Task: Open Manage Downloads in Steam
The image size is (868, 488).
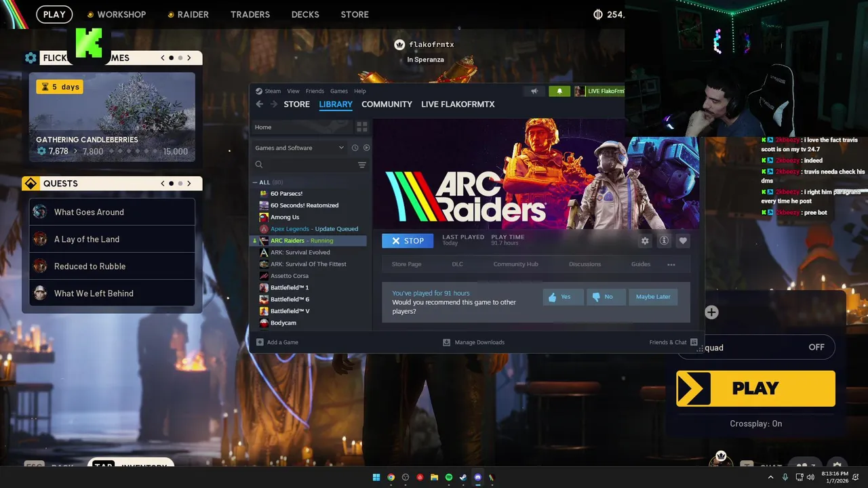Action: (473, 342)
